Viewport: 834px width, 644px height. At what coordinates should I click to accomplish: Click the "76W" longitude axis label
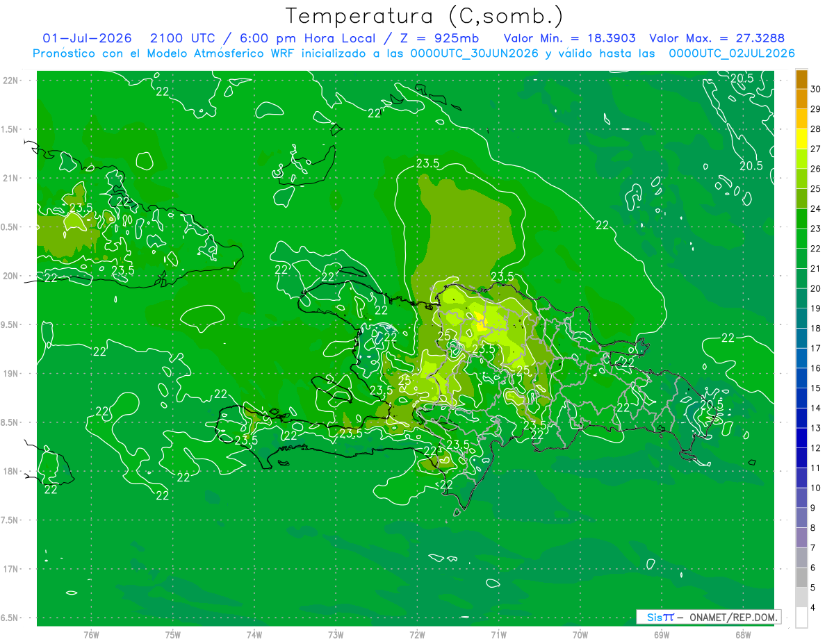91,635
